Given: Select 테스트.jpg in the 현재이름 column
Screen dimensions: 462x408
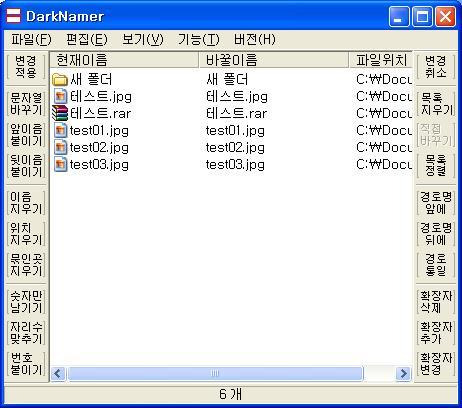Looking at the screenshot, I should [x=101, y=97].
